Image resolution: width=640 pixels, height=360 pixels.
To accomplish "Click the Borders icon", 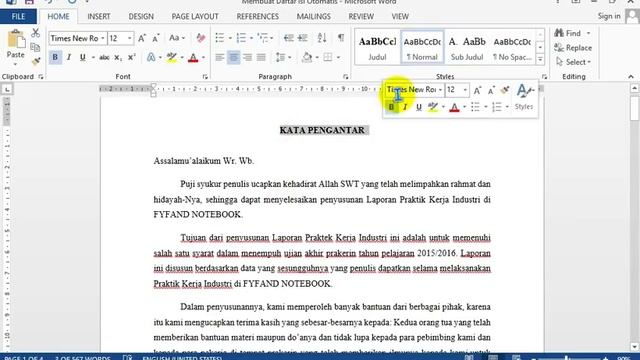I will pos(328,58).
